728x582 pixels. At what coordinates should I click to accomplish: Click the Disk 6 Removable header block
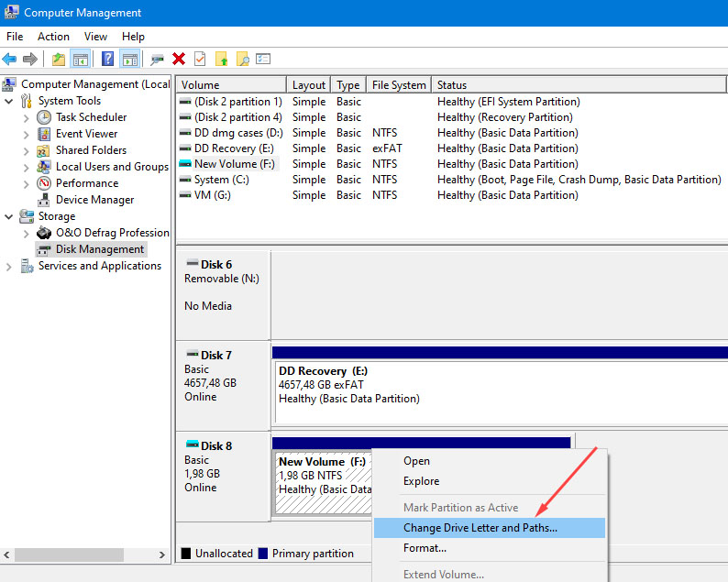(x=224, y=295)
